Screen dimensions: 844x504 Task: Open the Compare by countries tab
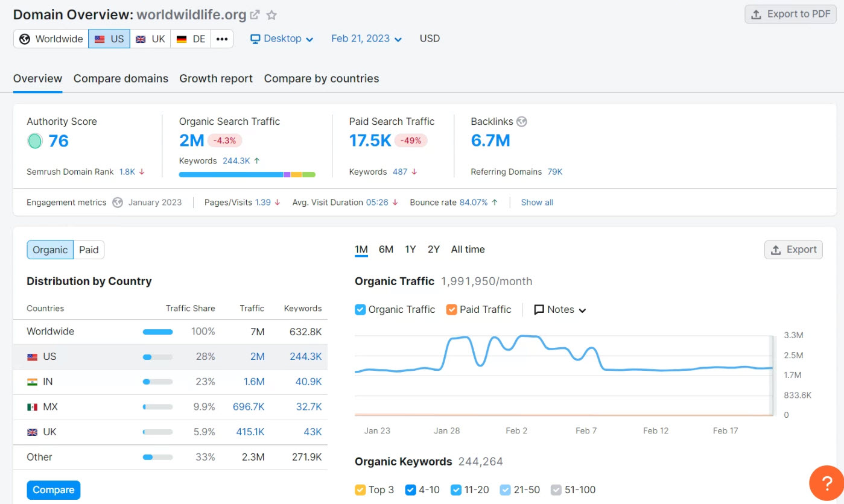coord(322,78)
